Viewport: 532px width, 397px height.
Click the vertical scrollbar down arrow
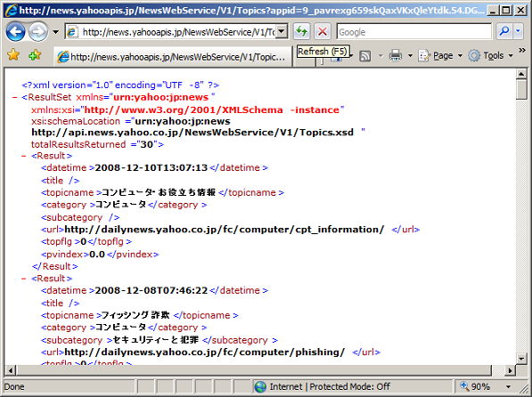pos(520,358)
